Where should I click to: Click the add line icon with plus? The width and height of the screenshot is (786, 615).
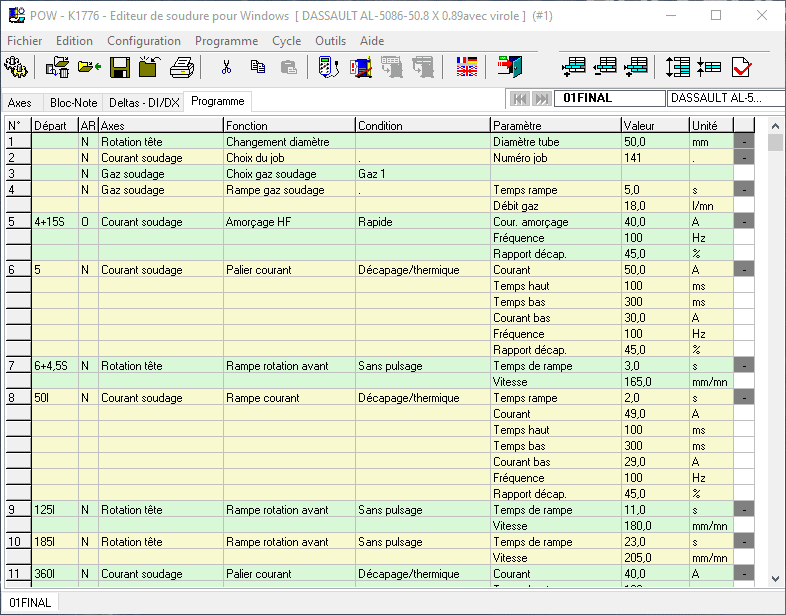(573, 67)
